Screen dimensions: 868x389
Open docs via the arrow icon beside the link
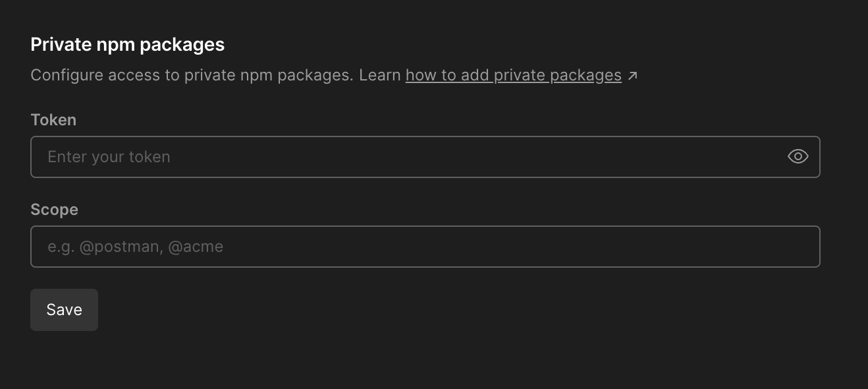[632, 76]
